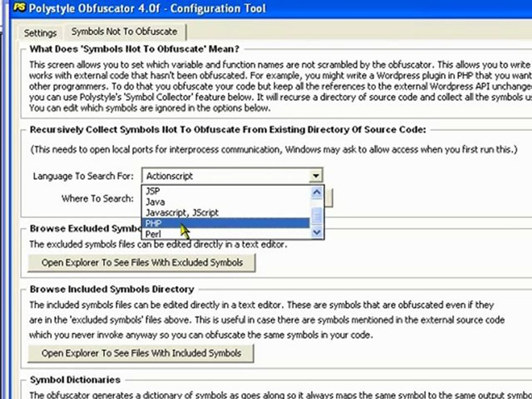Open Explorer To See Files With Excluded Symbols

pyautogui.click(x=142, y=262)
